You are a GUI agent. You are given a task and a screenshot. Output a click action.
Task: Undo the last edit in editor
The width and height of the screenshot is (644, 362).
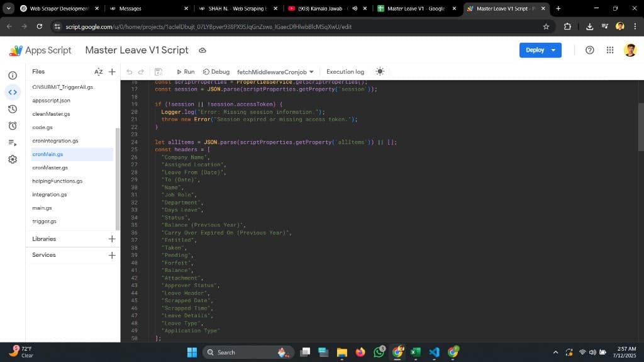[x=130, y=72]
